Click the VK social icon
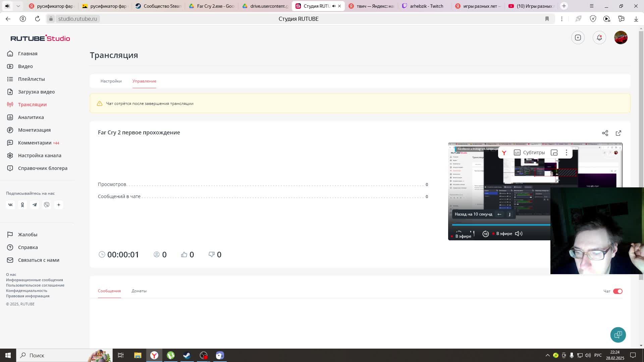The height and width of the screenshot is (362, 644). [10, 205]
